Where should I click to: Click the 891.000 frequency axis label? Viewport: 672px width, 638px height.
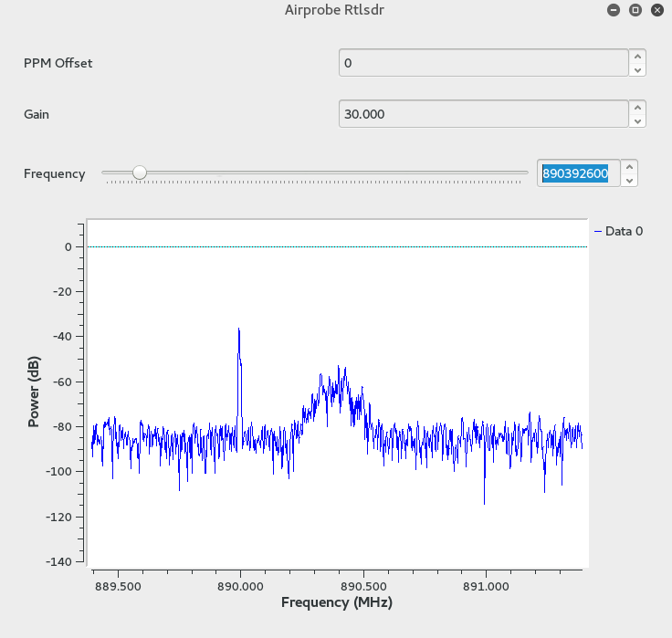486,587
